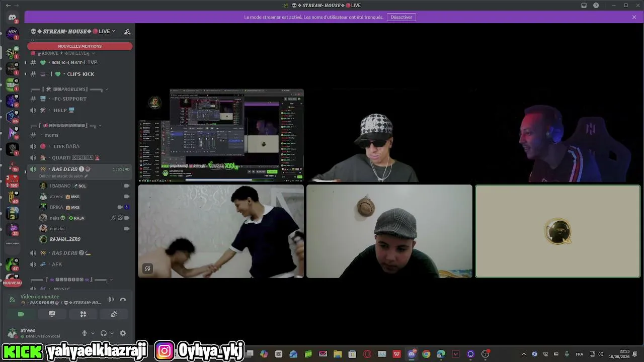Focus the gaming chair headset video tile
644x362 pixels.
coord(558,135)
